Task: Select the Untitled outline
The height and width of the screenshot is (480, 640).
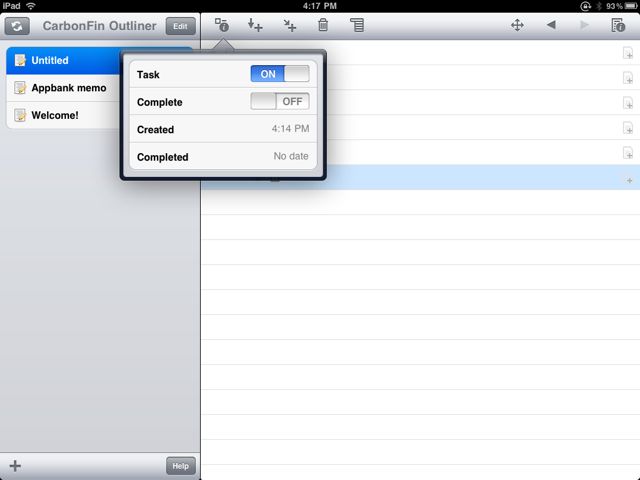Action: tap(63, 60)
